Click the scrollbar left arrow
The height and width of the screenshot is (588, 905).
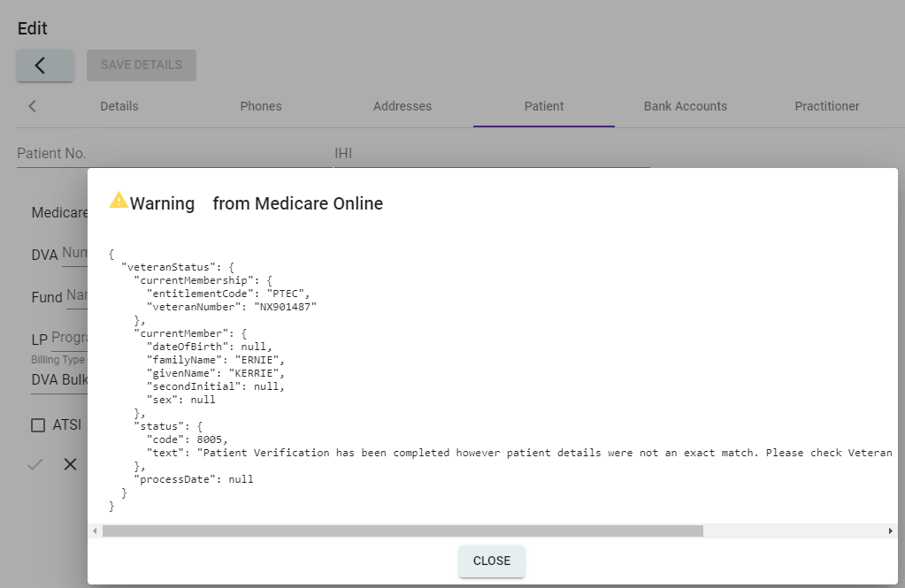coord(96,531)
